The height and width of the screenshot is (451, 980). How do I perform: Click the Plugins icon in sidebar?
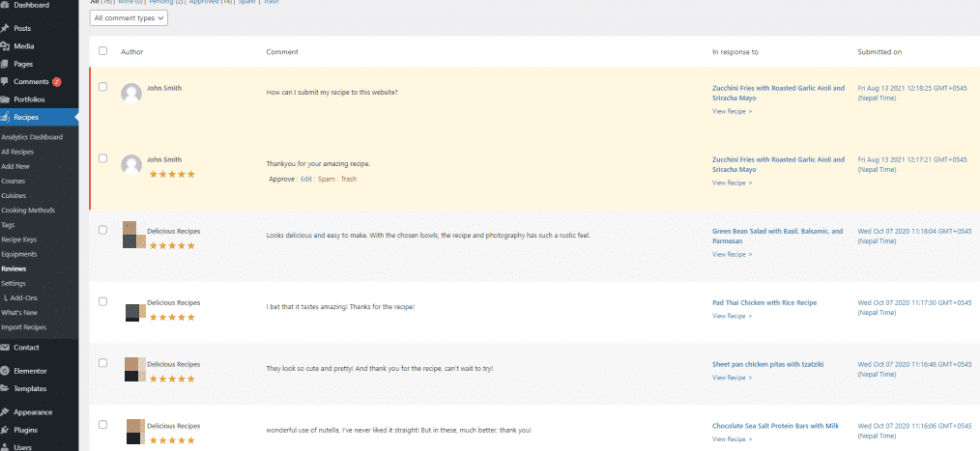tap(5, 430)
